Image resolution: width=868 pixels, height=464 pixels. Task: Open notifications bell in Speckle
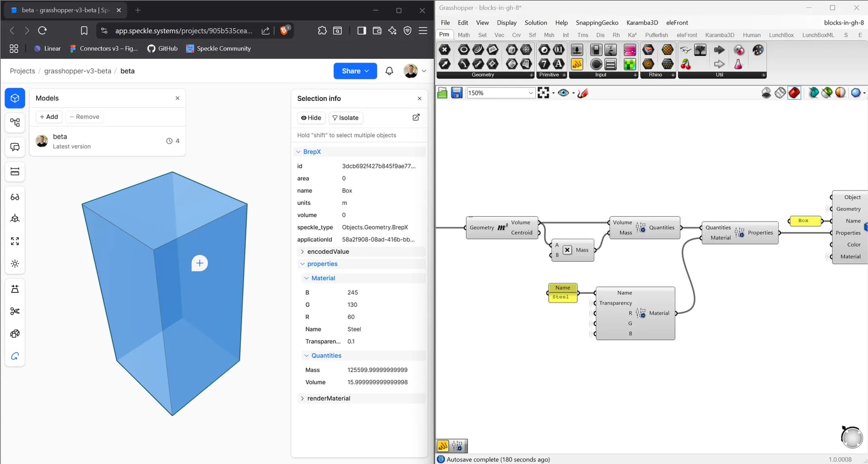coord(389,71)
